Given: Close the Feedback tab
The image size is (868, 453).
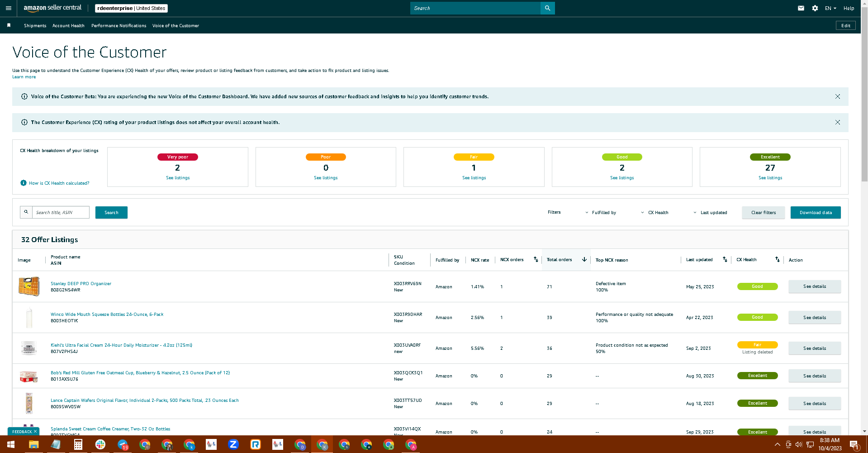Looking at the screenshot, I should click(35, 431).
